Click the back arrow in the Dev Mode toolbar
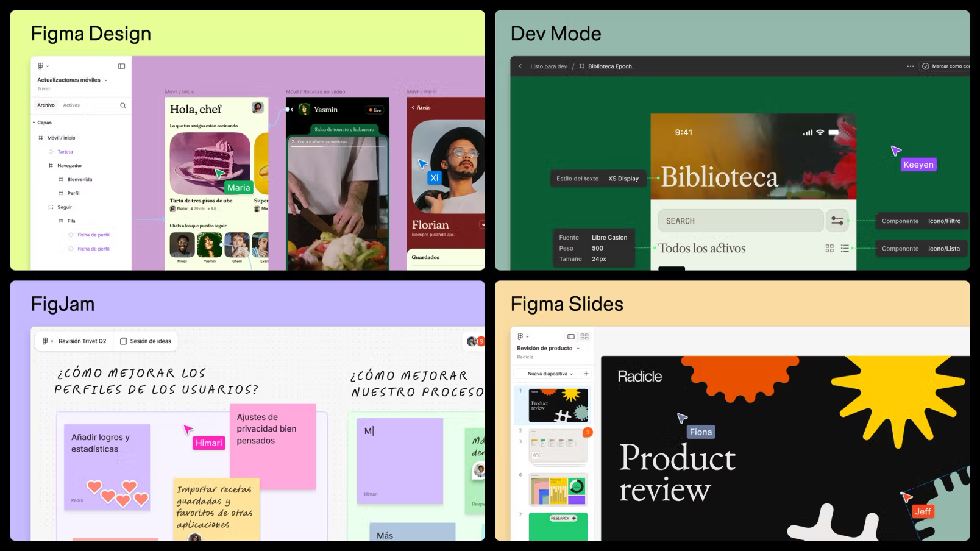 point(520,66)
